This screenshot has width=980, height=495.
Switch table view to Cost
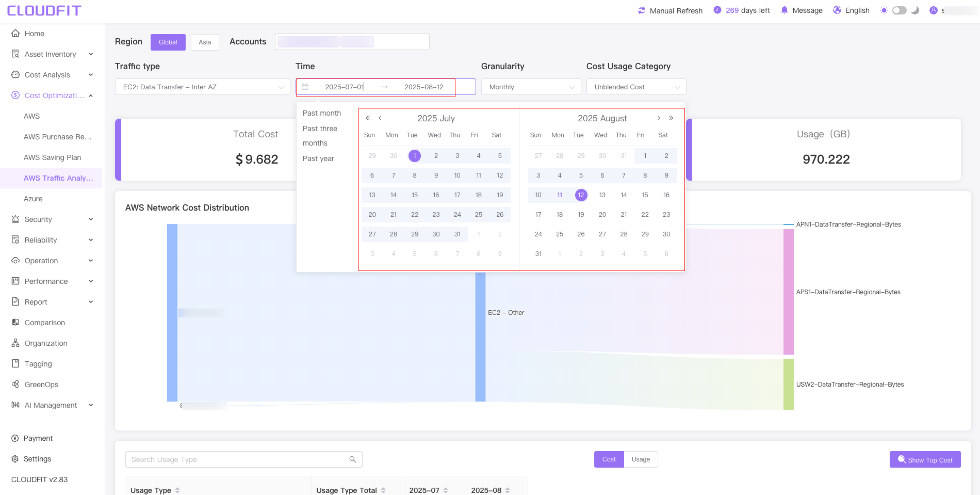tap(609, 459)
